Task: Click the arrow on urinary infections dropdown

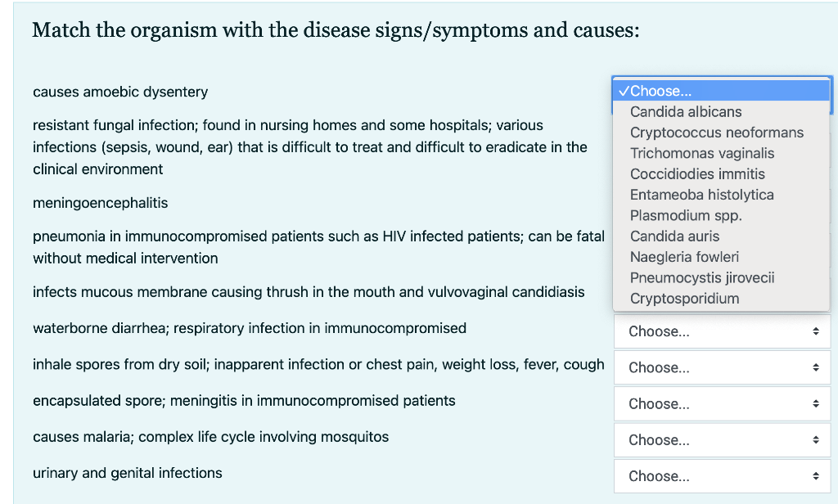Action: [x=814, y=475]
